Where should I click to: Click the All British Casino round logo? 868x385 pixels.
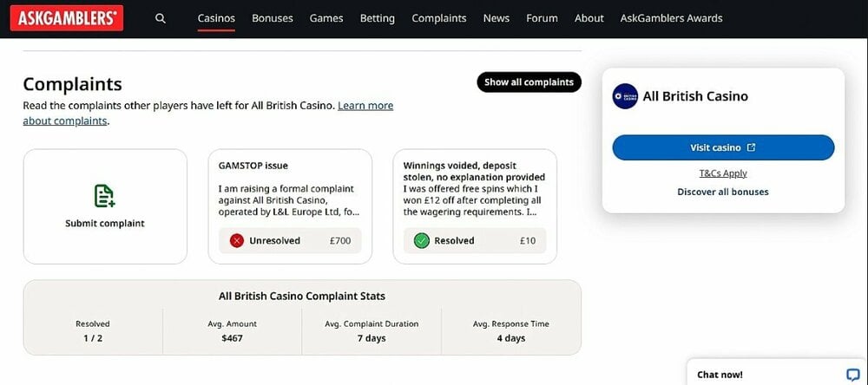tap(625, 96)
